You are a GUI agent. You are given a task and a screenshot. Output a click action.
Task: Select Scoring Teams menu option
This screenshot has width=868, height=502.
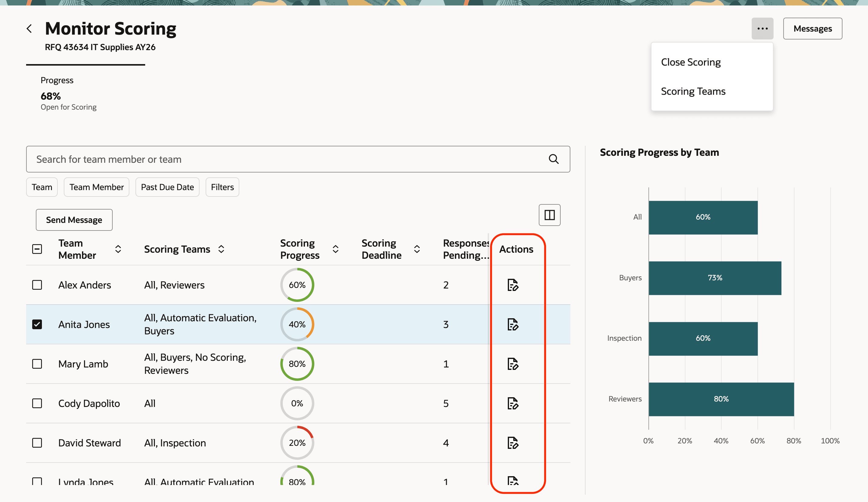pyautogui.click(x=693, y=92)
